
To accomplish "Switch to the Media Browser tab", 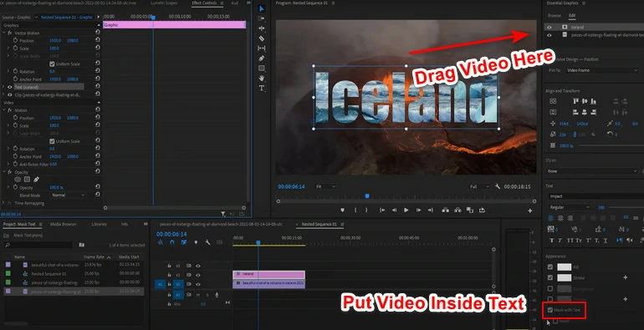I will pos(64,224).
